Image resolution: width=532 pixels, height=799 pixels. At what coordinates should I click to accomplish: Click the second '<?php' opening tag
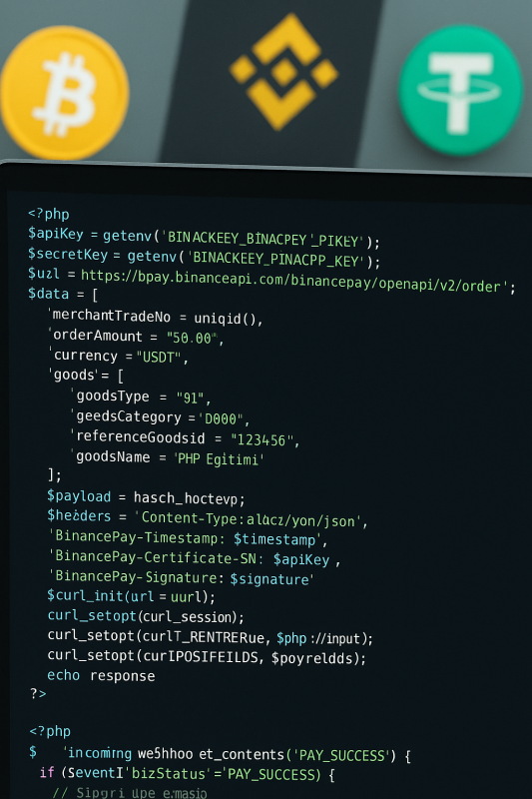50,731
